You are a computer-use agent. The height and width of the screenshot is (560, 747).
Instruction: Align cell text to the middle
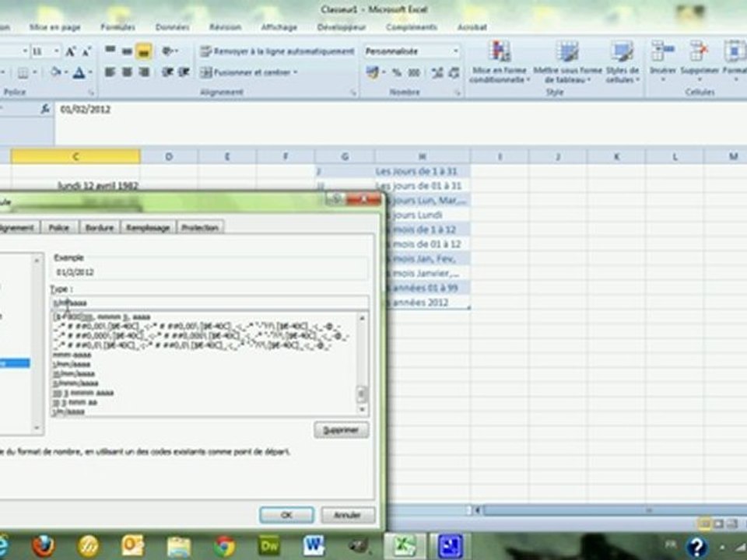coord(127,51)
